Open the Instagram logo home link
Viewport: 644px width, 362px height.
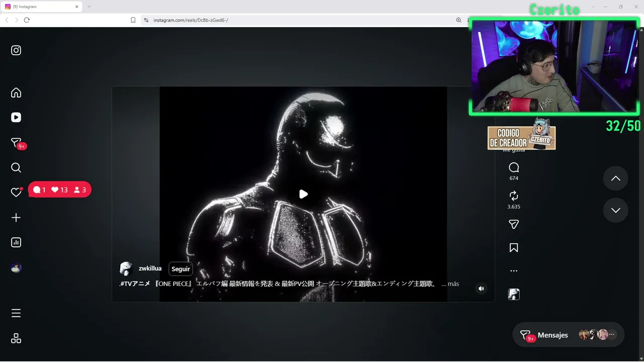pyautogui.click(x=16, y=50)
